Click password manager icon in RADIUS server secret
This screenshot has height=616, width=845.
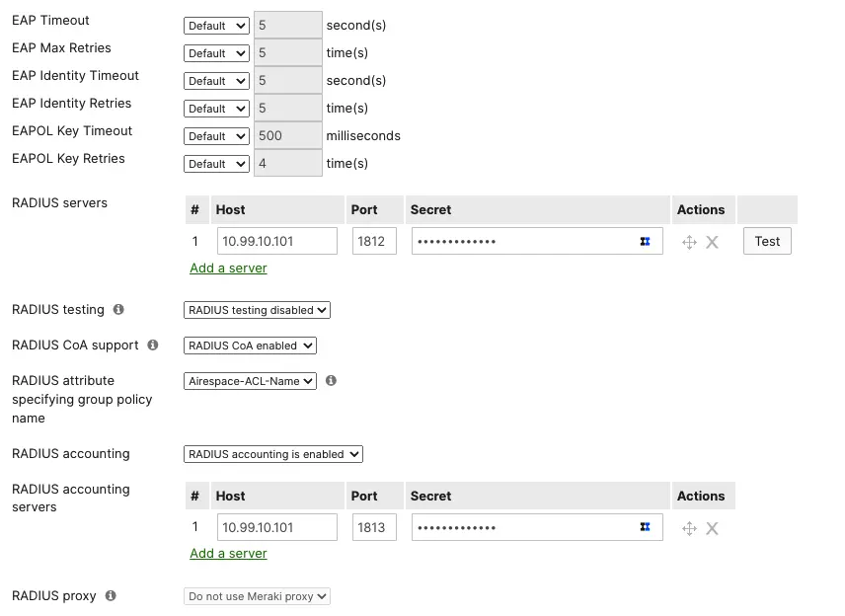(x=645, y=242)
